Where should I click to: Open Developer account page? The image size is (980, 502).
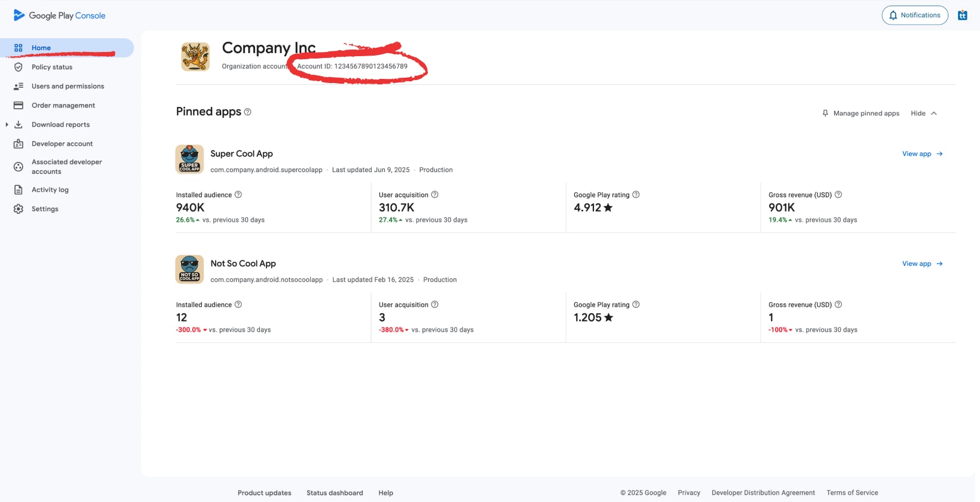coord(62,143)
